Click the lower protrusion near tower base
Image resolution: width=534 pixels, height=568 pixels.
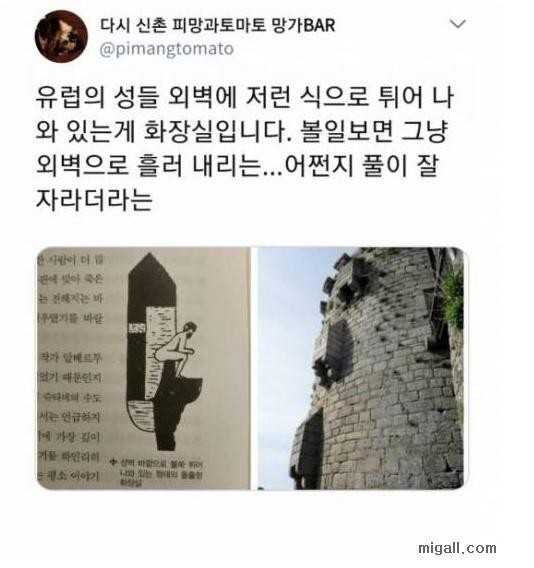click(x=308, y=446)
